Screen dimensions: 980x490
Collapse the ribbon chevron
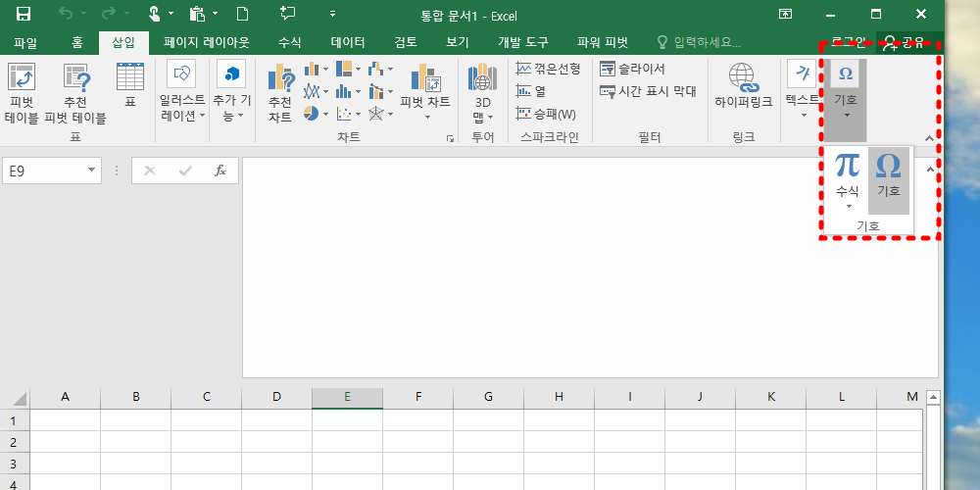(929, 139)
